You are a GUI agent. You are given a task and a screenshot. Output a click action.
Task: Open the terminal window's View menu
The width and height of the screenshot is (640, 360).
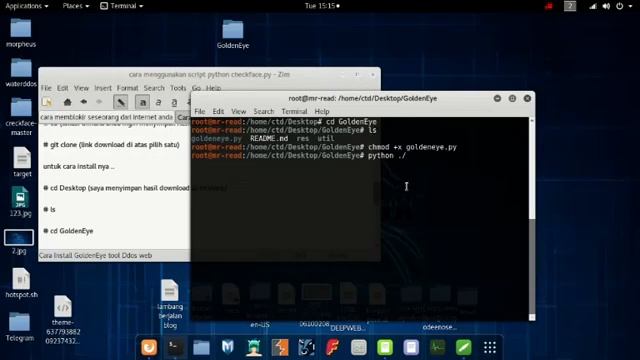click(238, 111)
